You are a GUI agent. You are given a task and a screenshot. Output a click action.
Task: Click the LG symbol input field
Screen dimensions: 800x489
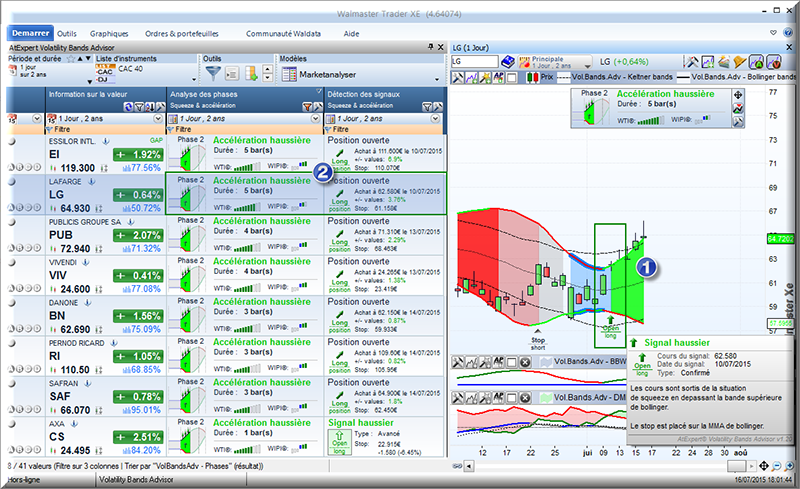(474, 62)
